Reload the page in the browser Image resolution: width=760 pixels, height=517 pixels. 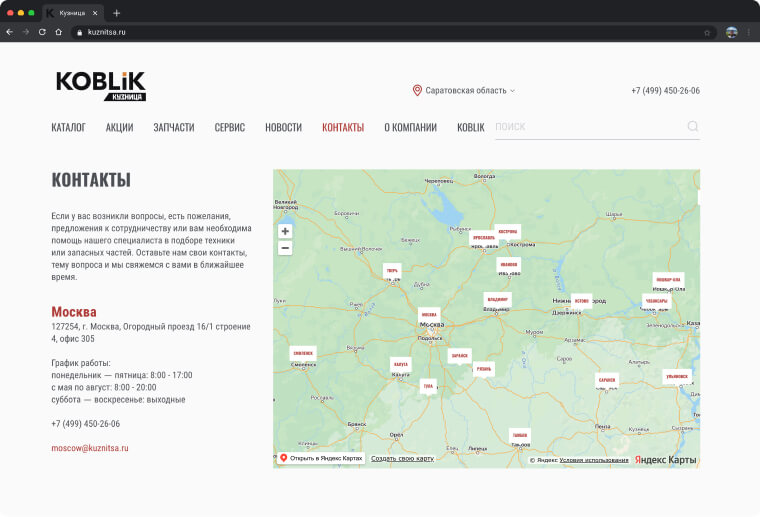tap(42, 32)
